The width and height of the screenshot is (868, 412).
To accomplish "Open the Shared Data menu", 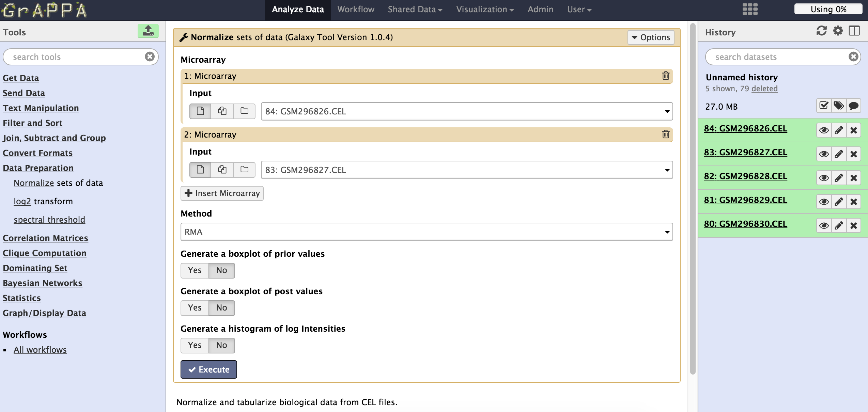I will [415, 10].
